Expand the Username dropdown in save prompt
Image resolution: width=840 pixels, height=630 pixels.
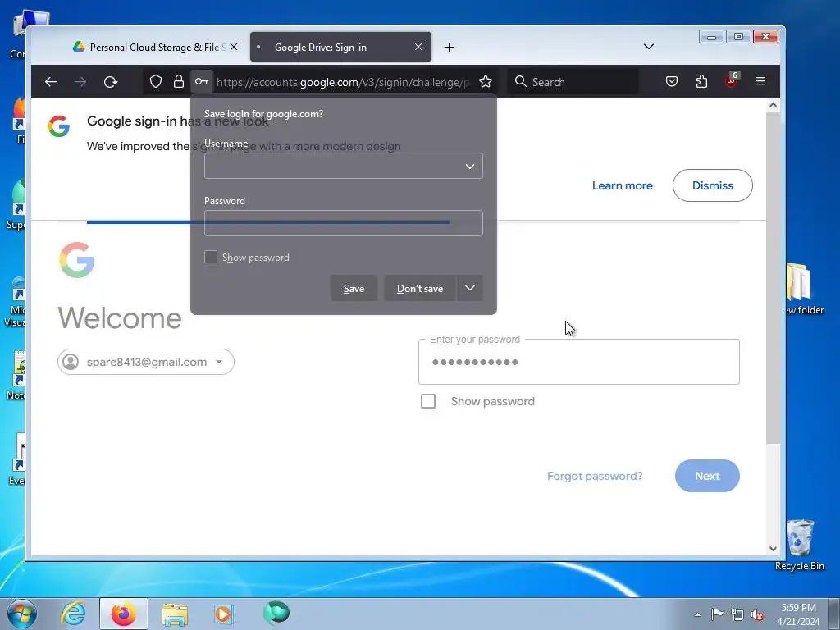point(470,166)
